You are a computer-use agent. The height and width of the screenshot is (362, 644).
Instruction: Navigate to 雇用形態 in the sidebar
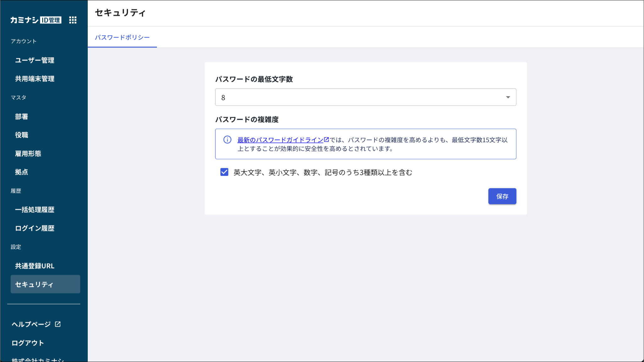click(x=28, y=153)
